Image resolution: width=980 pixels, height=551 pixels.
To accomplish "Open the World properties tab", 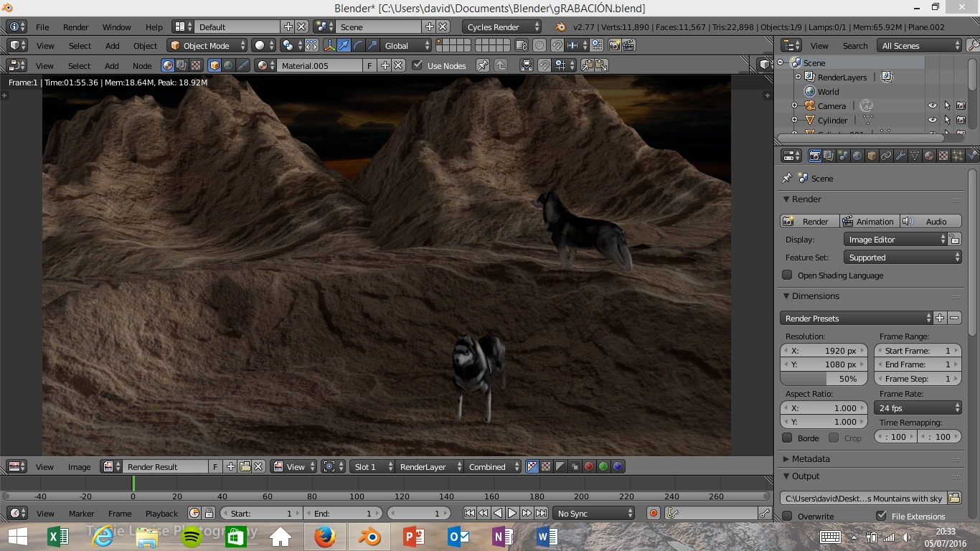I will point(857,156).
